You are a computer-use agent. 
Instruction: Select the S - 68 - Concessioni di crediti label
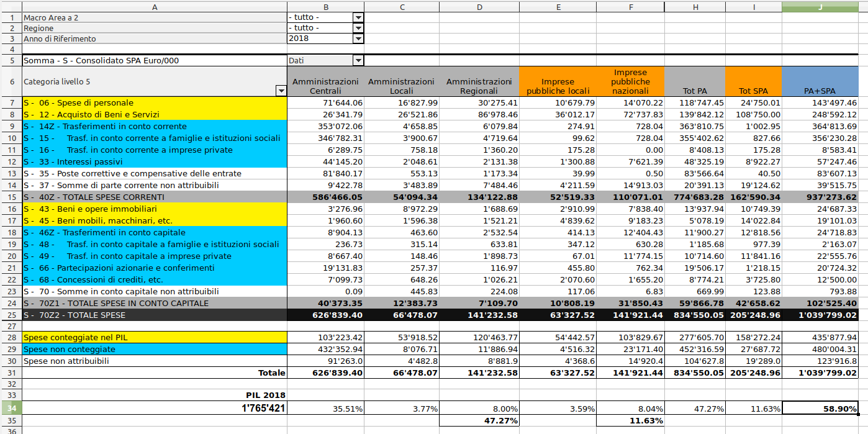[155, 279]
